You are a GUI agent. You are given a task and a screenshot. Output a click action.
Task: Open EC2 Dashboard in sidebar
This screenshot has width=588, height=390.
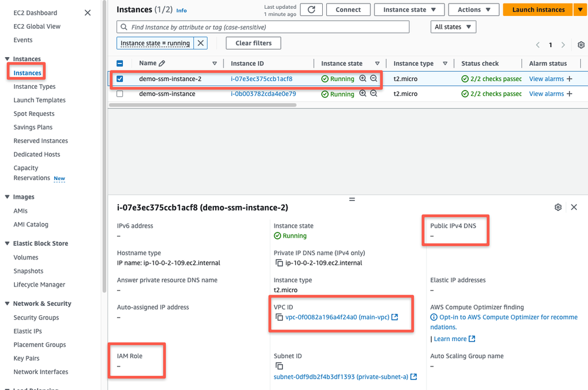coord(35,13)
